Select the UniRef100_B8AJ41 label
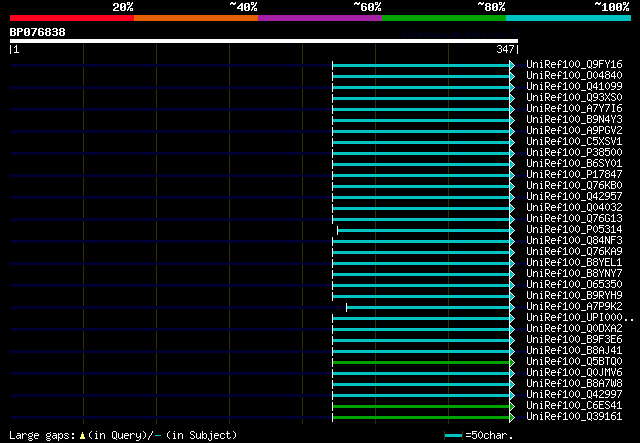640x443 pixels. pyautogui.click(x=574, y=351)
